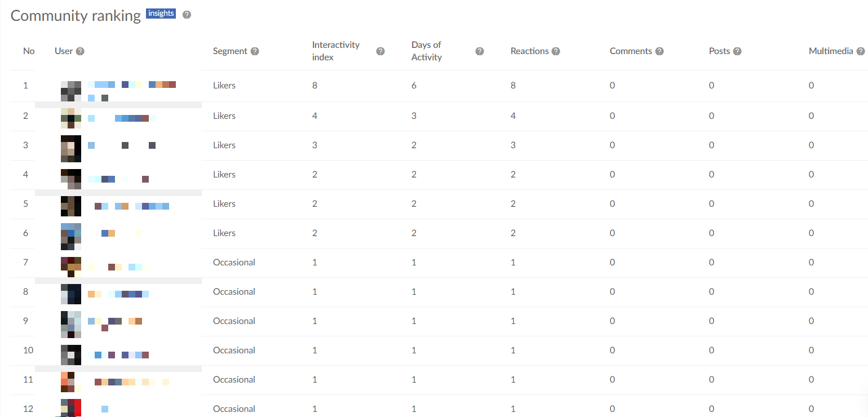Click the No column header
The height and width of the screenshot is (417, 868).
click(x=29, y=51)
